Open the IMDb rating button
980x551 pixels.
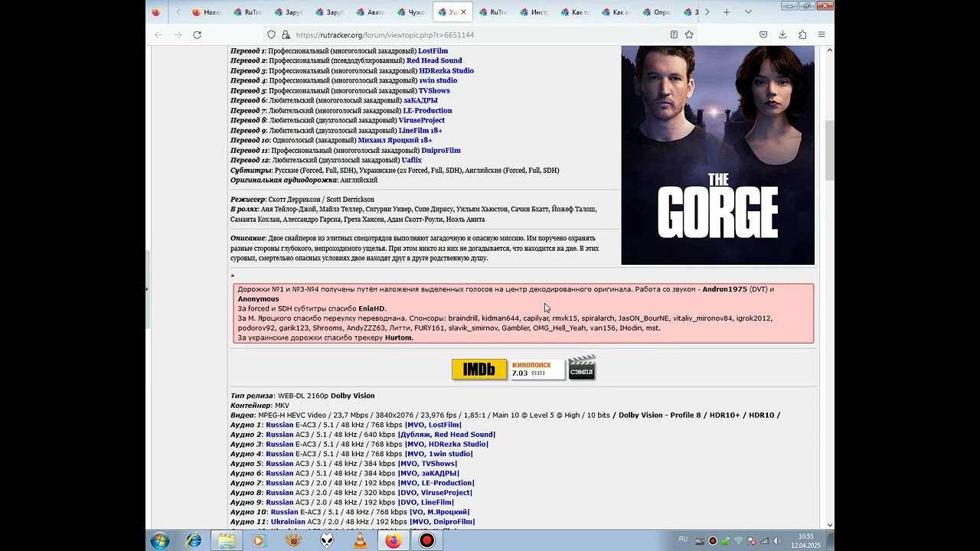479,370
